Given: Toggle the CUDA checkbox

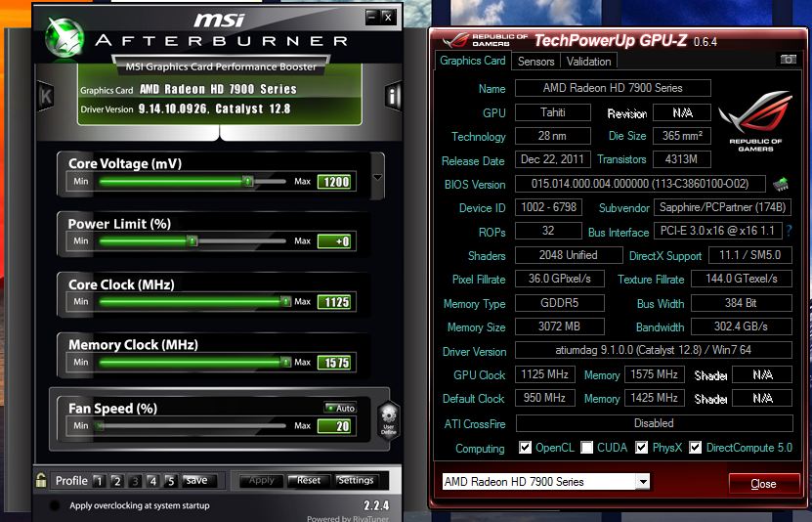Looking at the screenshot, I should (586, 448).
